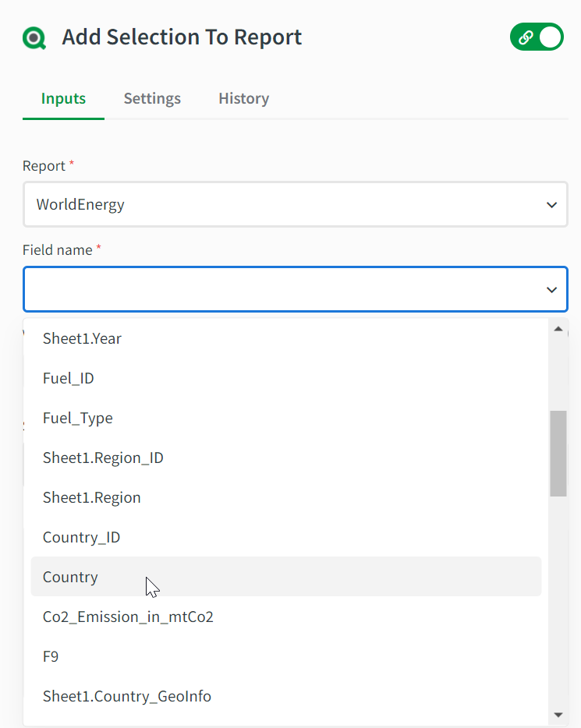Select Fuel_ID field option
The width and height of the screenshot is (581, 728).
[x=69, y=378]
